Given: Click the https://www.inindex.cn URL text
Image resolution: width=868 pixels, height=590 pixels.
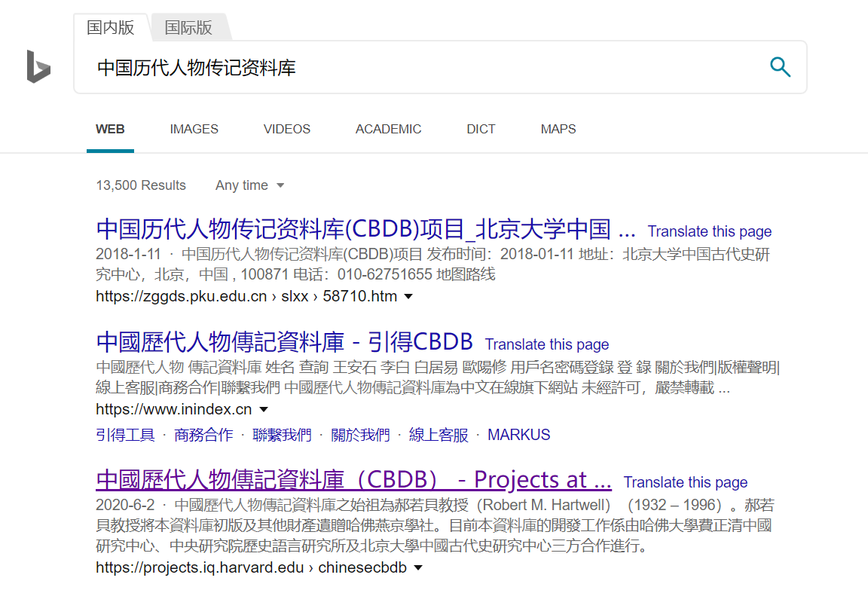Looking at the screenshot, I should tap(174, 410).
